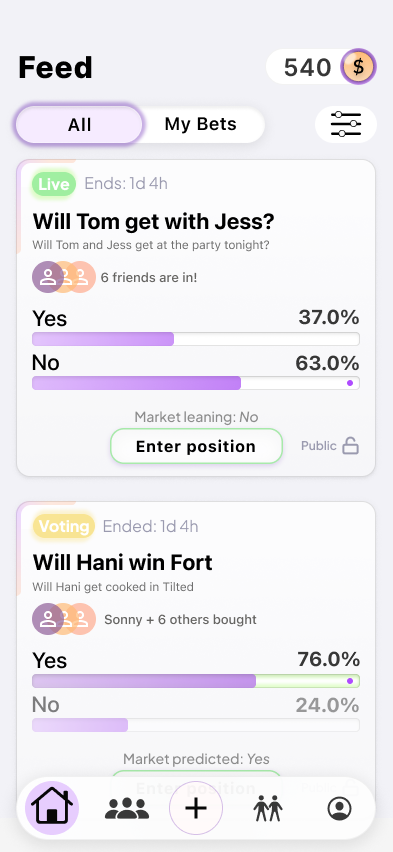Go to Home via house icon
The image size is (393, 852).
click(x=52, y=808)
